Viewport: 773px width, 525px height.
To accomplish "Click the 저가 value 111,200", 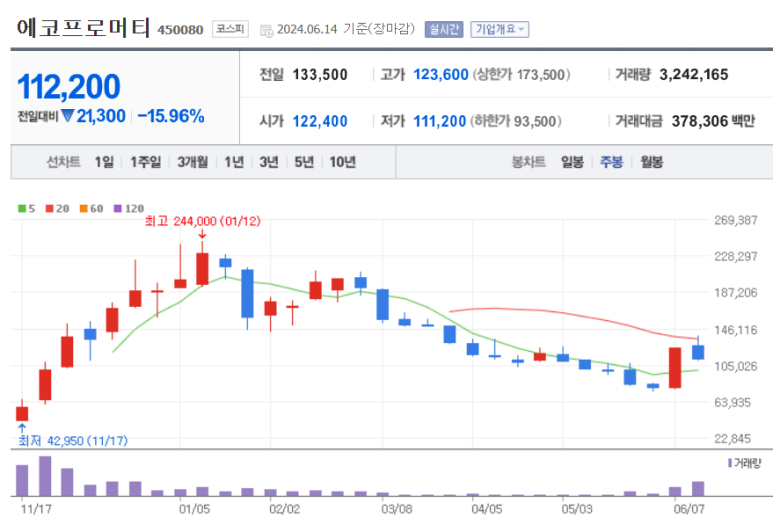I will click(x=439, y=121).
